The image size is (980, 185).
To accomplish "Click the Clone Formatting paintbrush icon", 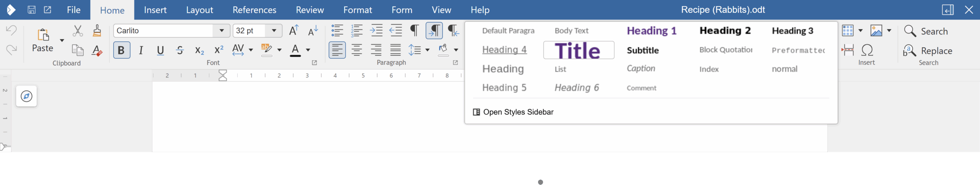I will (97, 31).
